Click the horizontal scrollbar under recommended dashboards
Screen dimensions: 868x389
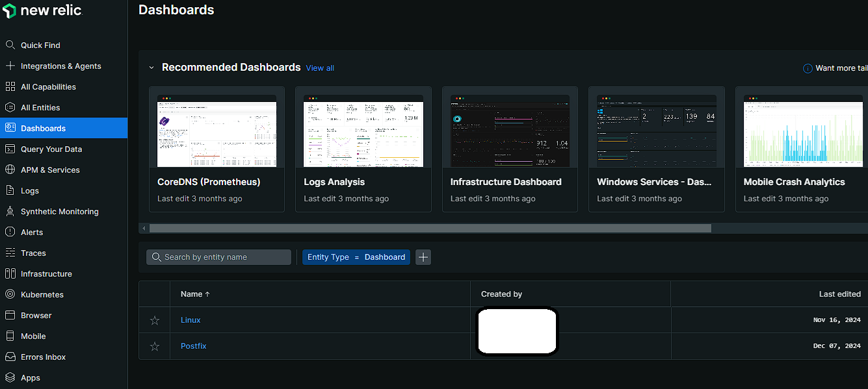pos(430,229)
